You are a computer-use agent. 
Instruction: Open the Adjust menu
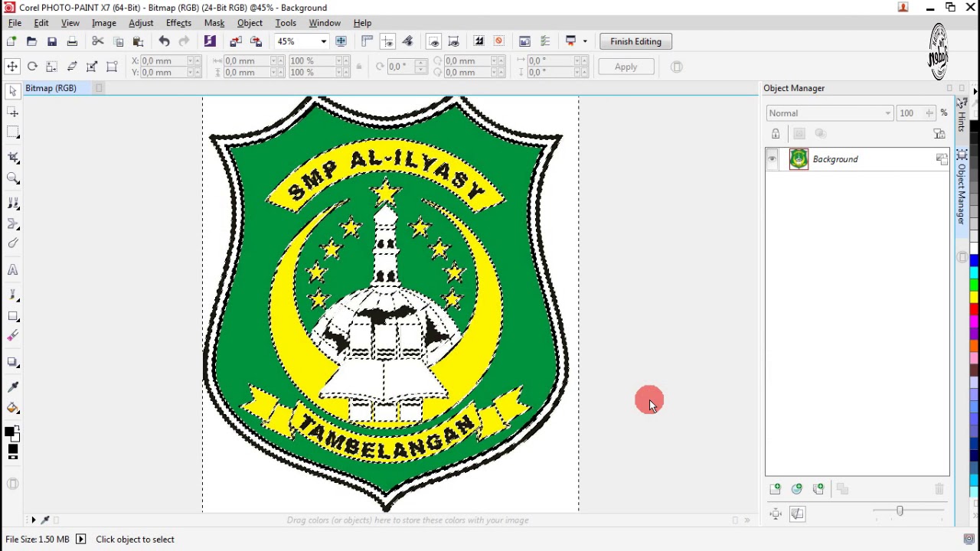(x=141, y=23)
